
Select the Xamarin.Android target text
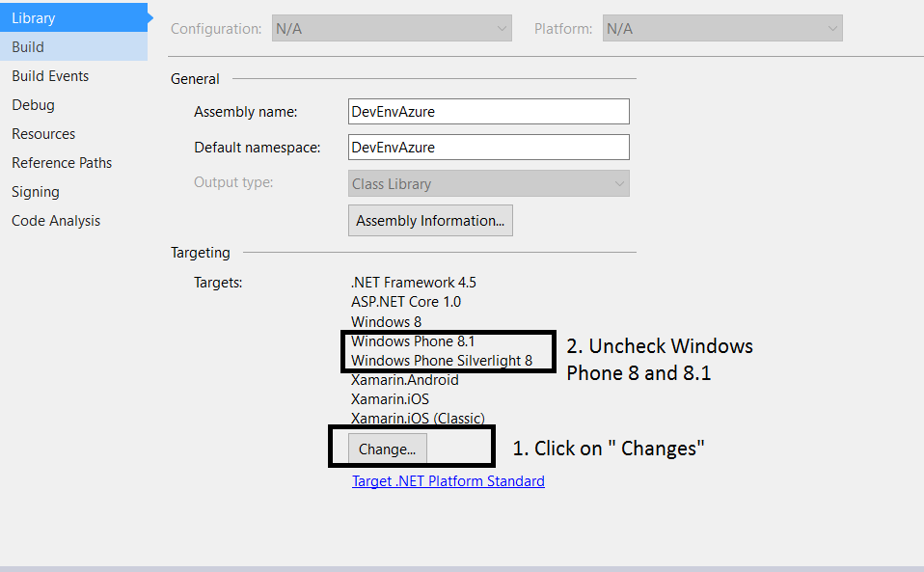point(404,380)
